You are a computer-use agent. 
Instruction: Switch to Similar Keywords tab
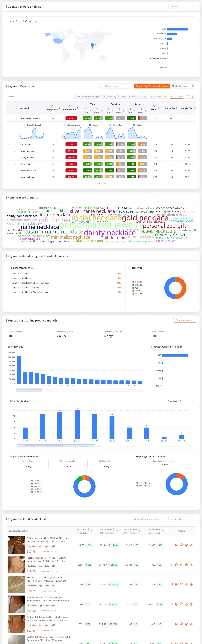(x=180, y=86)
